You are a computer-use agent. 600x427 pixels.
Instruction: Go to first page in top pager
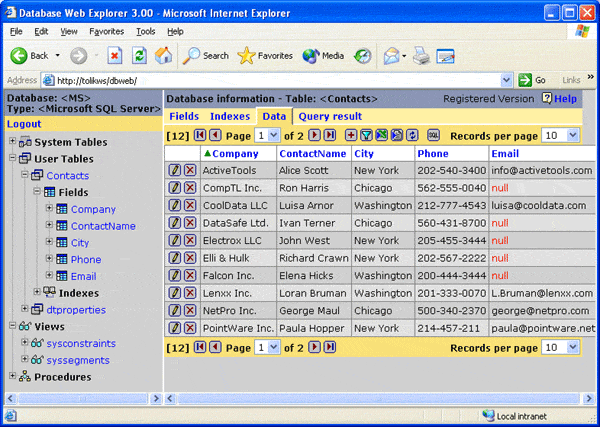(x=200, y=135)
